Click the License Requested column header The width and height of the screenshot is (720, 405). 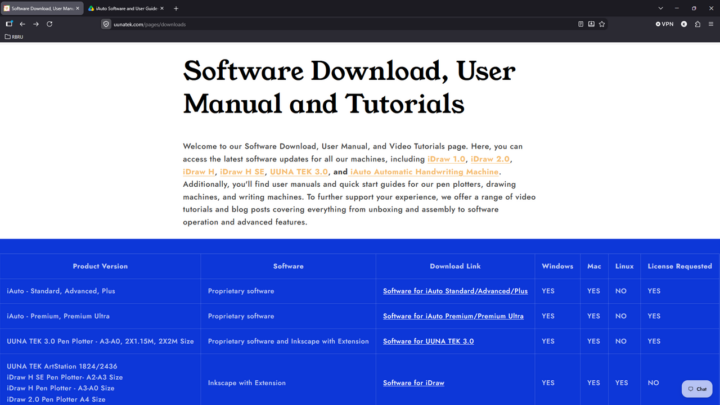(x=680, y=266)
